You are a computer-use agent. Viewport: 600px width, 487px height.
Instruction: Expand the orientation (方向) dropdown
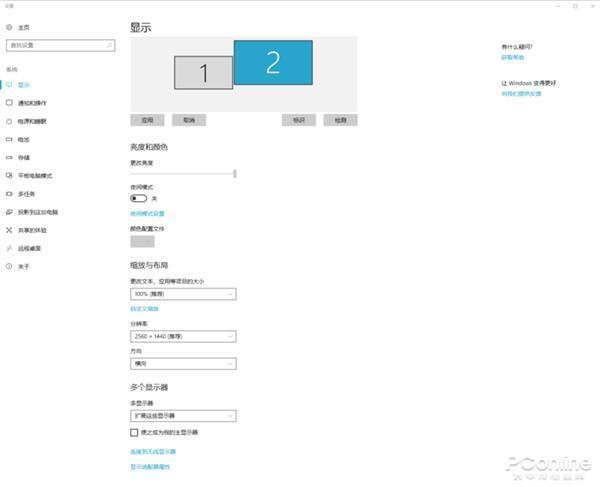pos(183,365)
